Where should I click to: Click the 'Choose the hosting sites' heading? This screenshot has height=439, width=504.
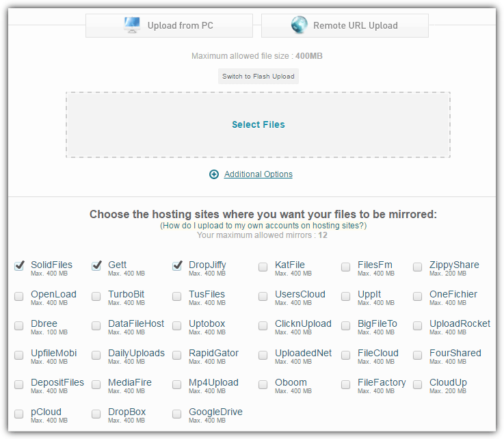click(263, 214)
